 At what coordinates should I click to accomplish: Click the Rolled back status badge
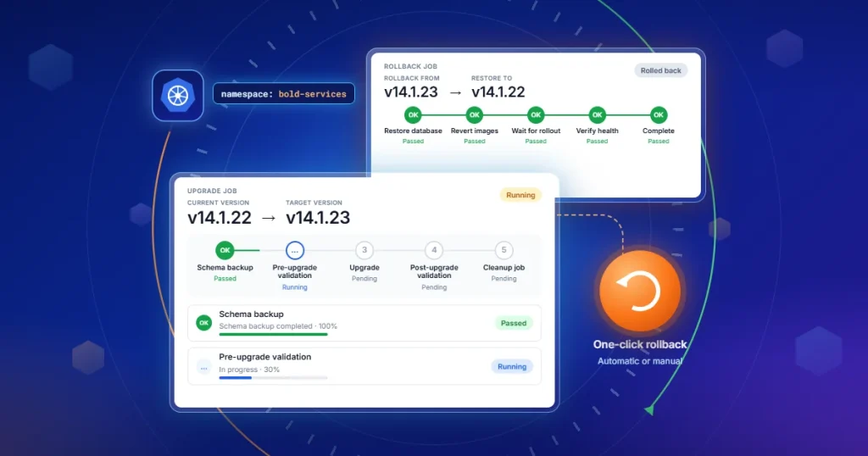pos(660,70)
